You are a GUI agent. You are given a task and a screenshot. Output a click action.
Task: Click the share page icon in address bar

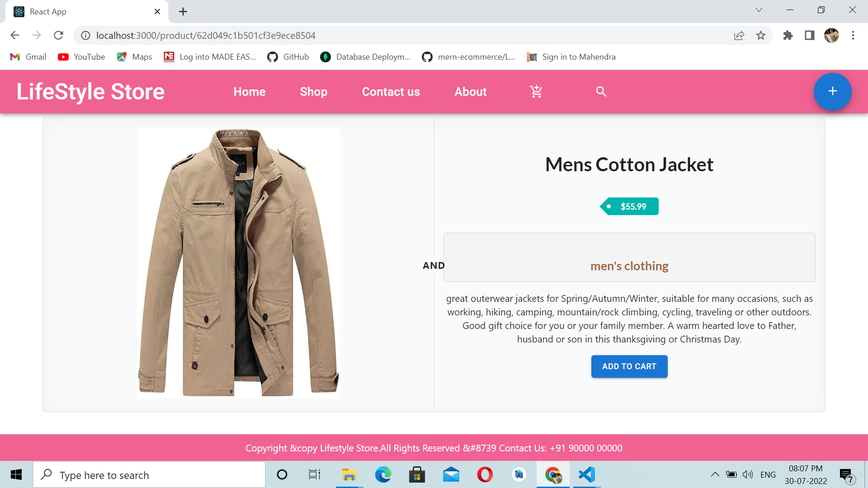[x=739, y=35]
